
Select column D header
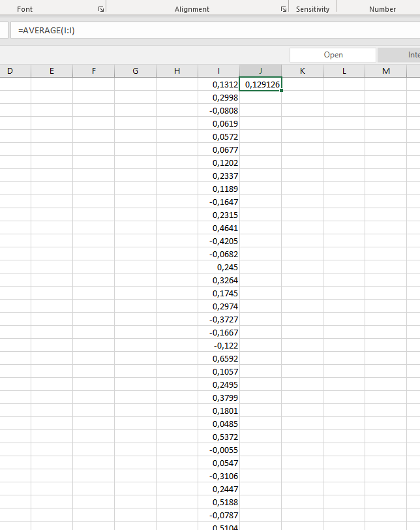[x=10, y=71]
